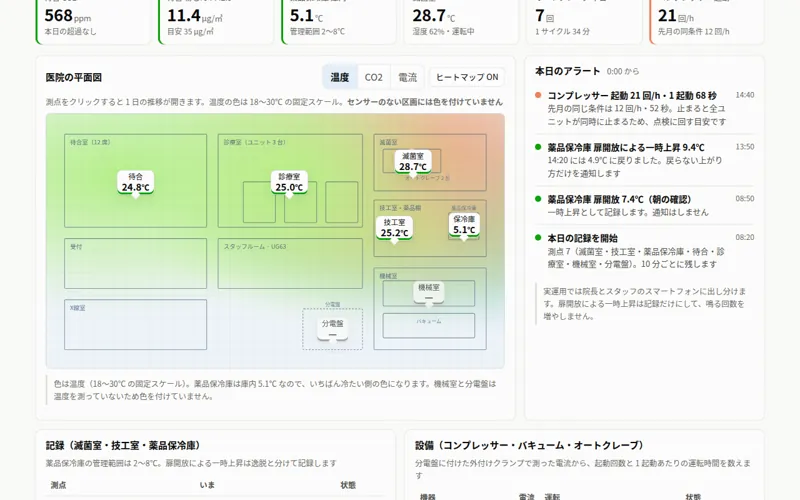Click the 設備（コンプレッサー・バキューム・オートクレーブ） heading
This screenshot has height=500, width=800.
point(531,445)
